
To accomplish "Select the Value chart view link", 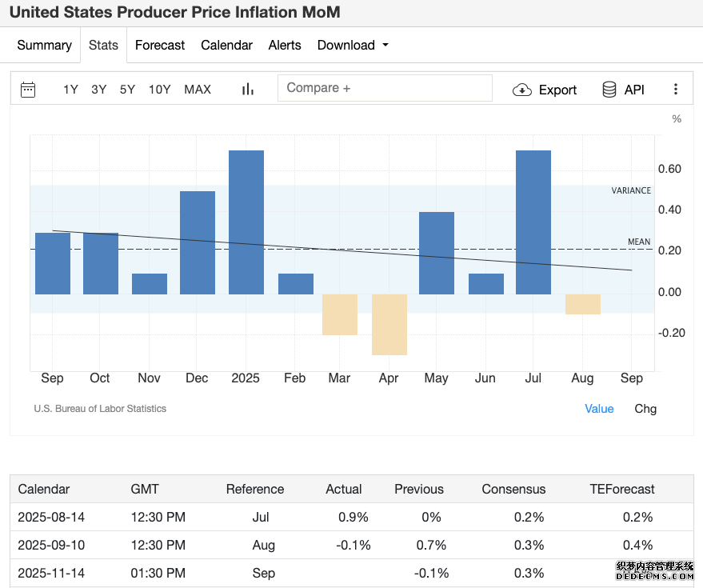I will (599, 409).
